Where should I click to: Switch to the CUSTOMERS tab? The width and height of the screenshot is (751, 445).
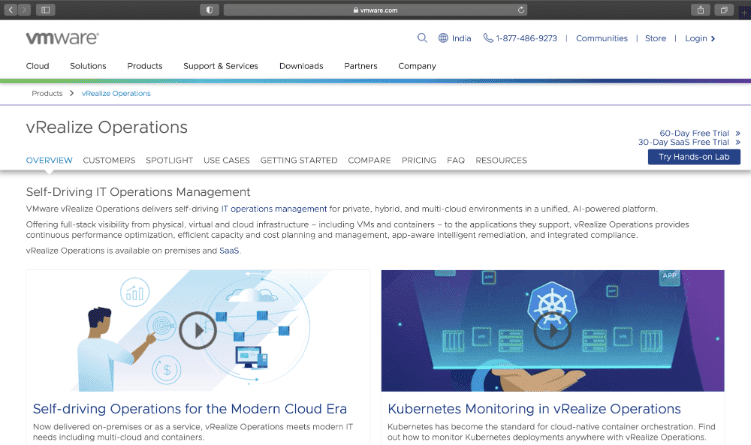[109, 160]
